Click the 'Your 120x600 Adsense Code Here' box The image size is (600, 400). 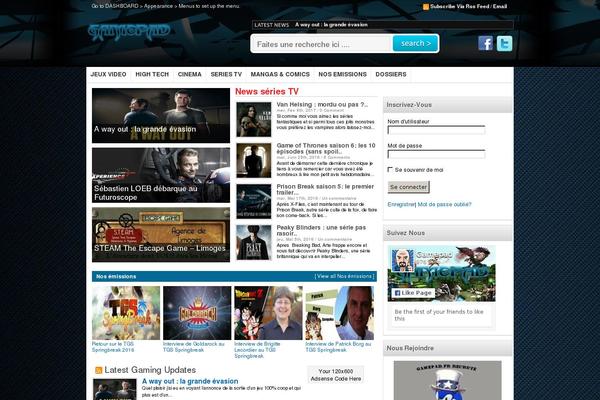coord(336,375)
